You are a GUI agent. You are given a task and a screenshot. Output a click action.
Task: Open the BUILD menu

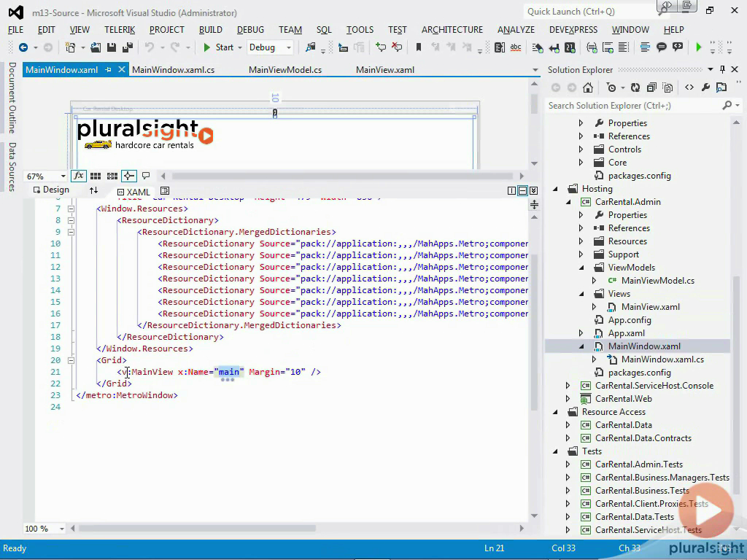pos(211,29)
